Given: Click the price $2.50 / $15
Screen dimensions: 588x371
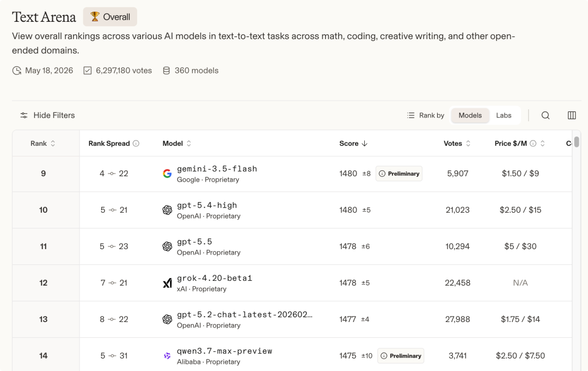Looking at the screenshot, I should pyautogui.click(x=520, y=210).
